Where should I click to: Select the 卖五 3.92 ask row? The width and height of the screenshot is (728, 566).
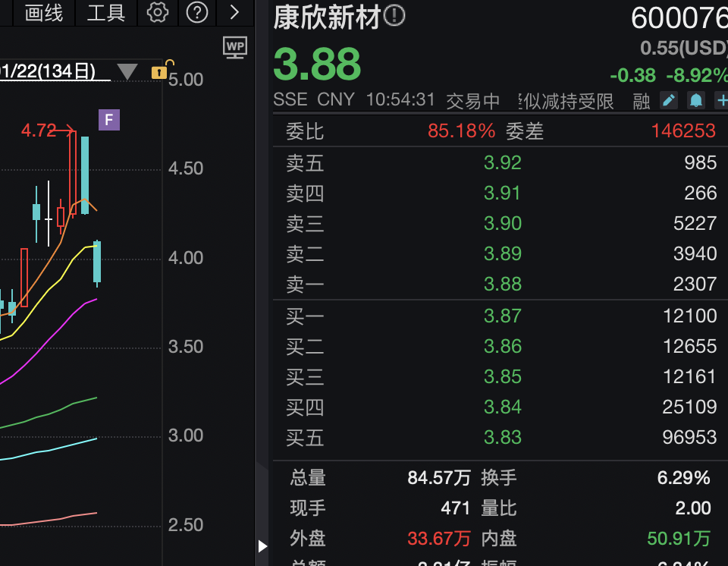click(x=500, y=162)
